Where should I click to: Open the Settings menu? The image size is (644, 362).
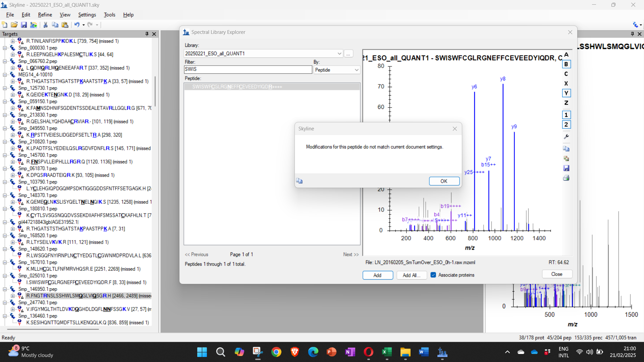click(87, 15)
